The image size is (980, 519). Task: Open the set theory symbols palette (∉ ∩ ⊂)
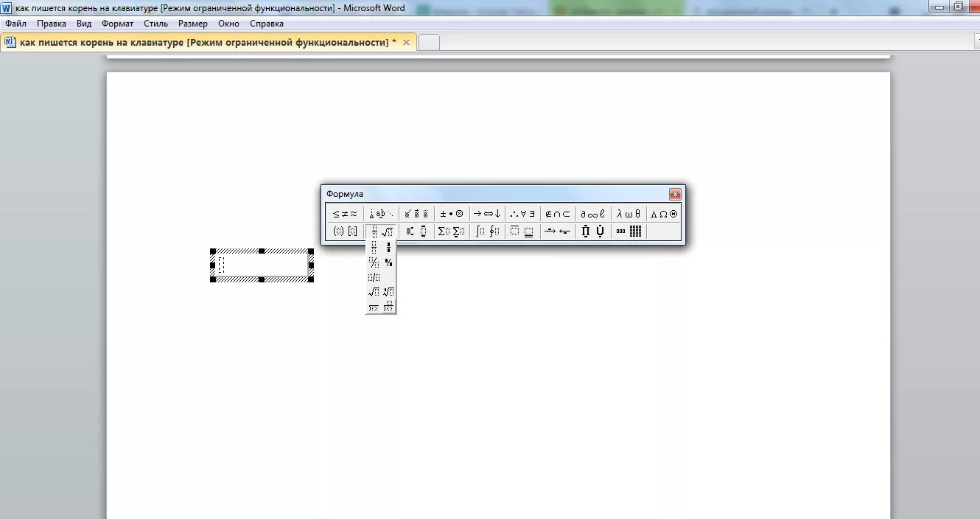click(557, 214)
